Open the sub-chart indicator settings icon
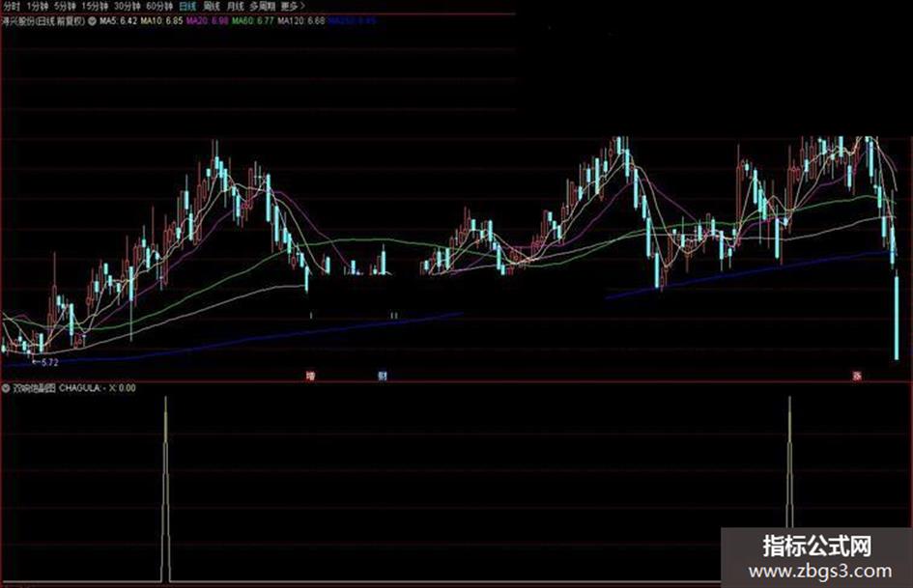This screenshot has height=588, width=913. (6, 388)
